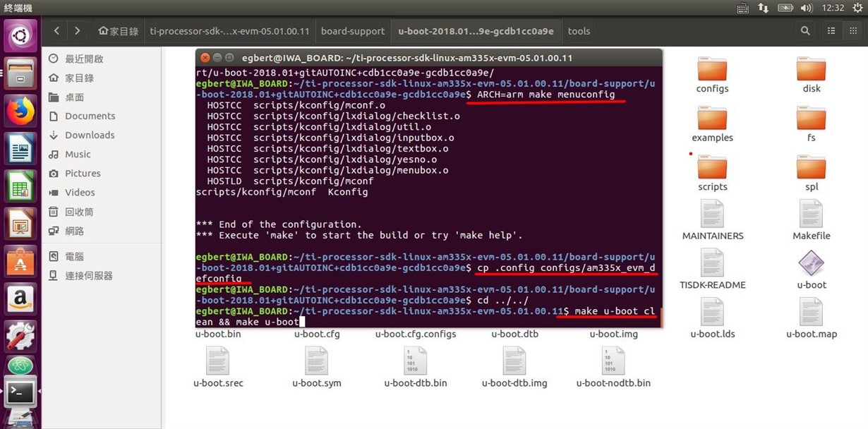The image size is (868, 429).
Task: Open 桌面 desktop in sidebar
Action: point(74,97)
